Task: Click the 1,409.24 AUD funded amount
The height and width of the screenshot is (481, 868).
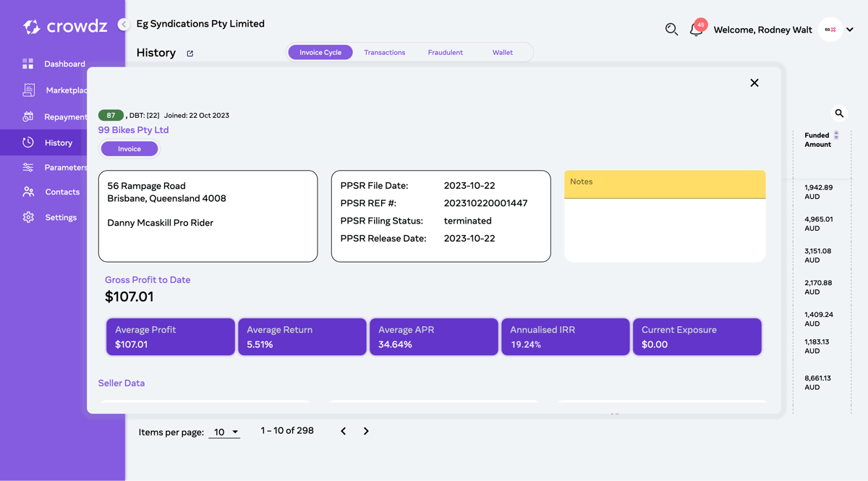Action: click(818, 319)
